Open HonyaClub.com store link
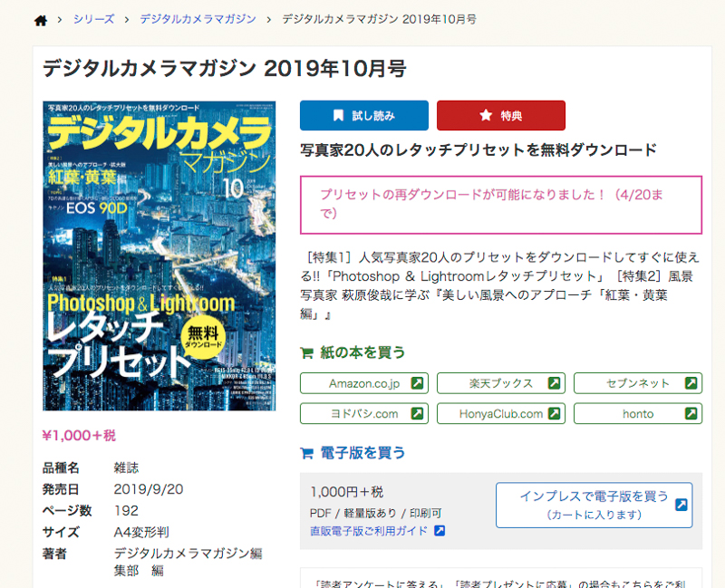Image resolution: width=725 pixels, height=588 pixels. (501, 414)
